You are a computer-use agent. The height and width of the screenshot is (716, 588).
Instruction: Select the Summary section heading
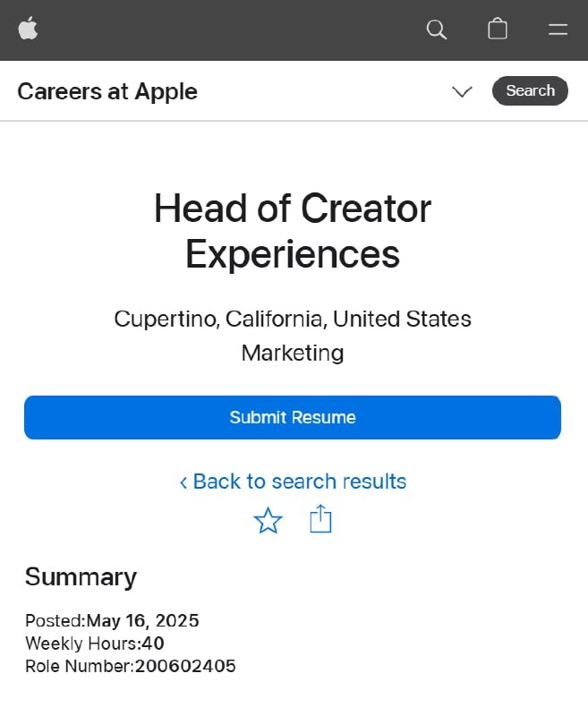pos(81,577)
